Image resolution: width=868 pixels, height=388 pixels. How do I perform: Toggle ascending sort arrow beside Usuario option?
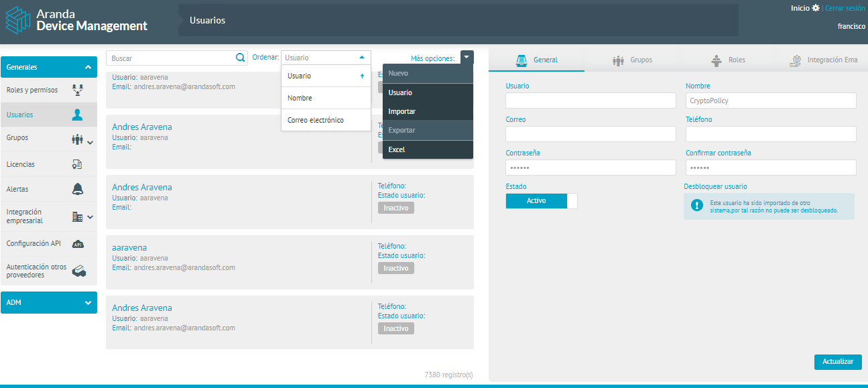(362, 76)
